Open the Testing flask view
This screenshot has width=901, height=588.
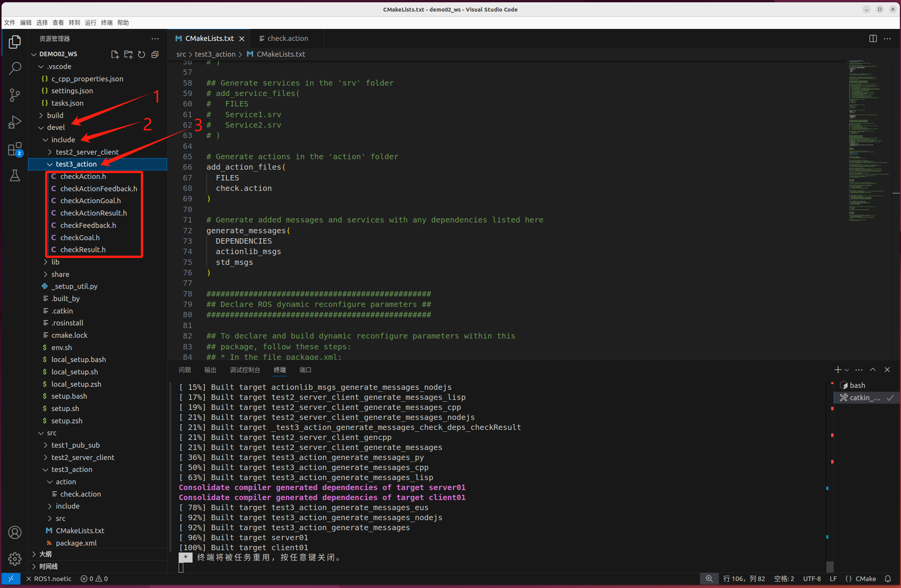tap(15, 176)
